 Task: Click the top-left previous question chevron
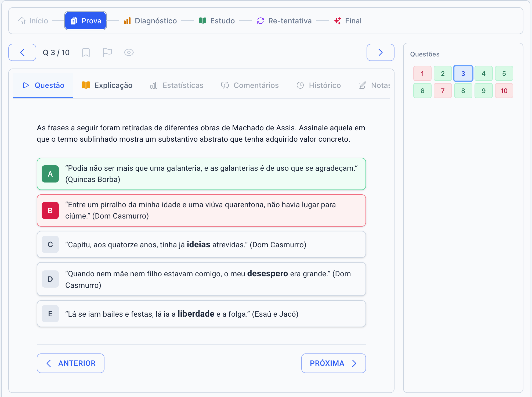(x=22, y=52)
